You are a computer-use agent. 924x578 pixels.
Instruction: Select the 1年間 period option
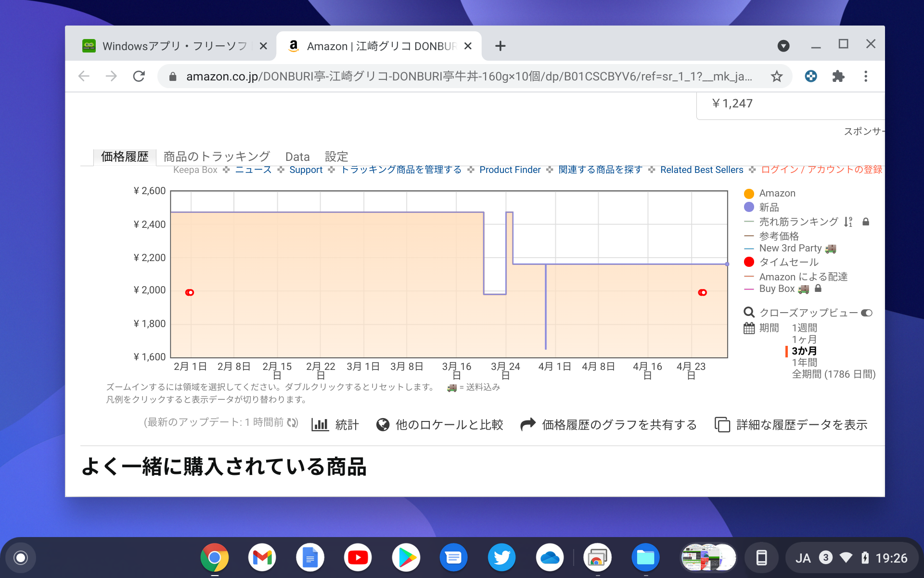804,362
